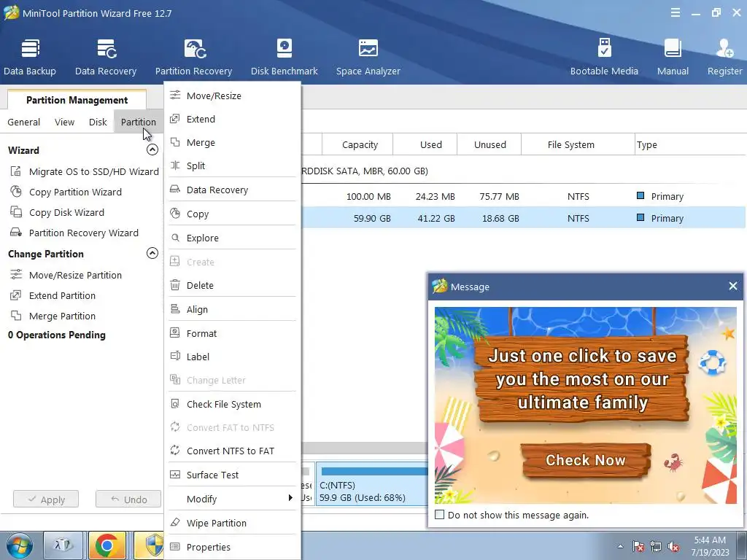Click the taskbar clock showing 5:44 AM
This screenshot has height=560, width=747.
pyautogui.click(x=710, y=546)
